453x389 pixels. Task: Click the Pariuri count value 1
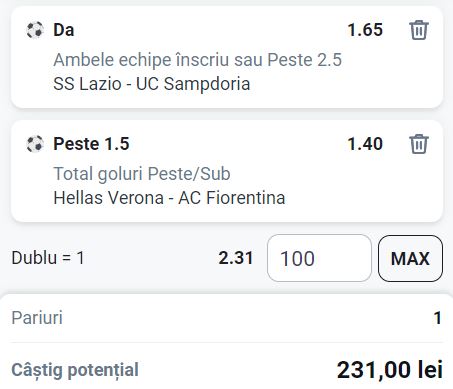tap(438, 318)
